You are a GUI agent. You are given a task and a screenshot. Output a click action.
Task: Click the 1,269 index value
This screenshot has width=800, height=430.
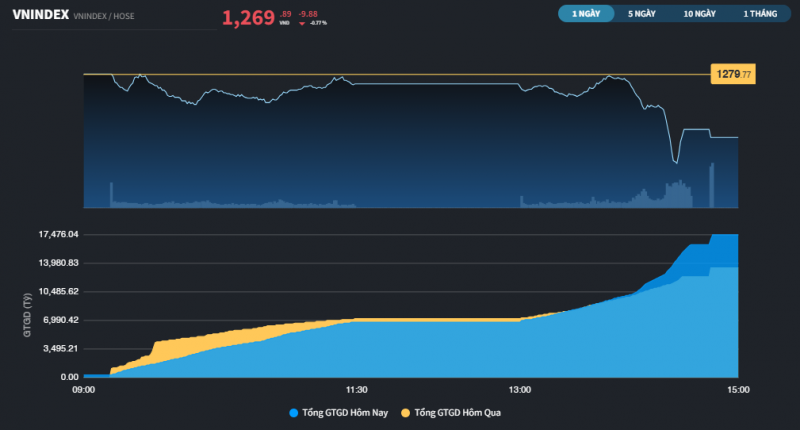[248, 17]
